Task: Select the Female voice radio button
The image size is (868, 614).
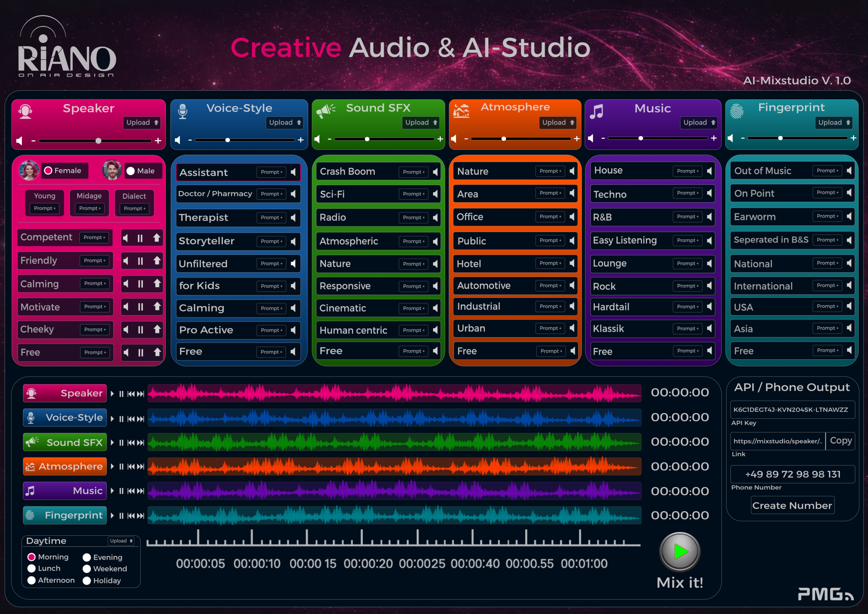Action: click(x=48, y=171)
